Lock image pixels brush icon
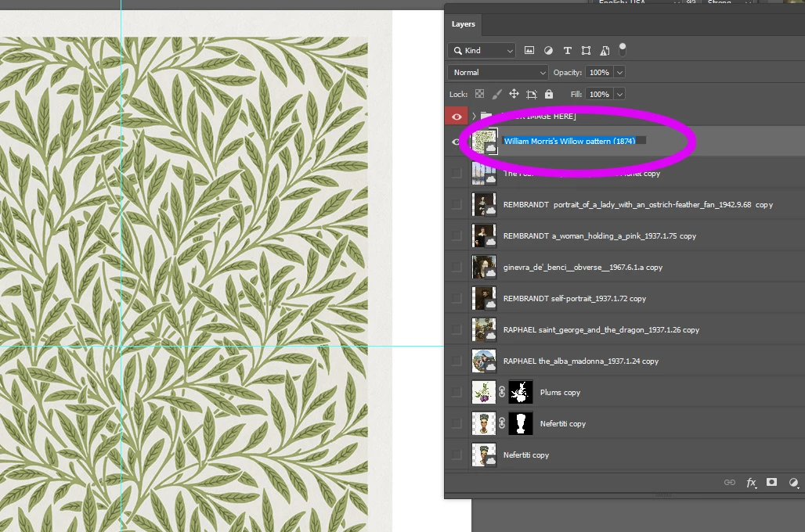Viewport: 805px width, 532px height. 496,94
